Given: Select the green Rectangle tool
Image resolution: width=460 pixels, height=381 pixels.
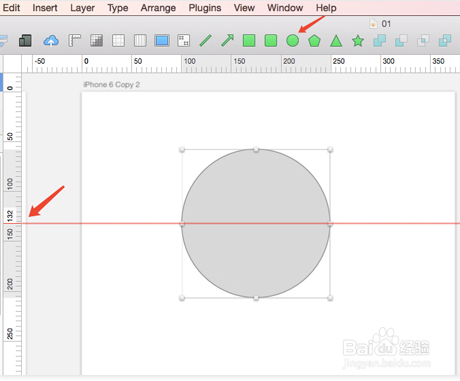Looking at the screenshot, I should pos(249,41).
